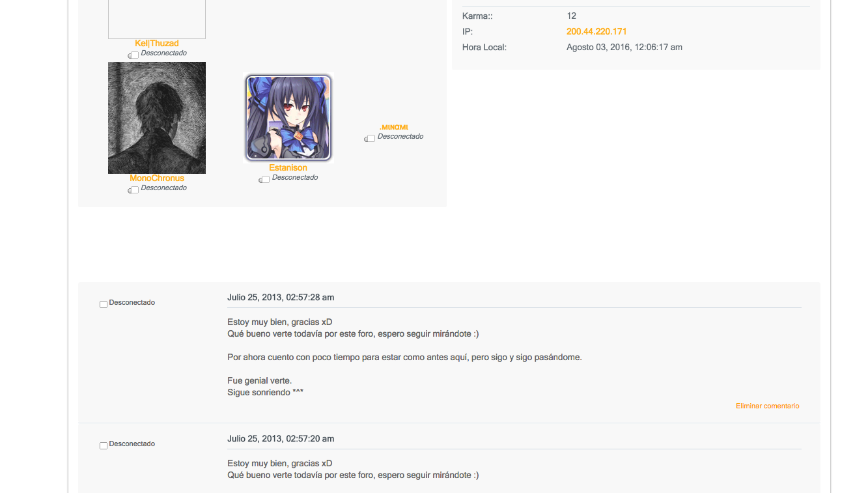The image size is (868, 493).
Task: Click Eliminar comentario link
Action: click(768, 406)
